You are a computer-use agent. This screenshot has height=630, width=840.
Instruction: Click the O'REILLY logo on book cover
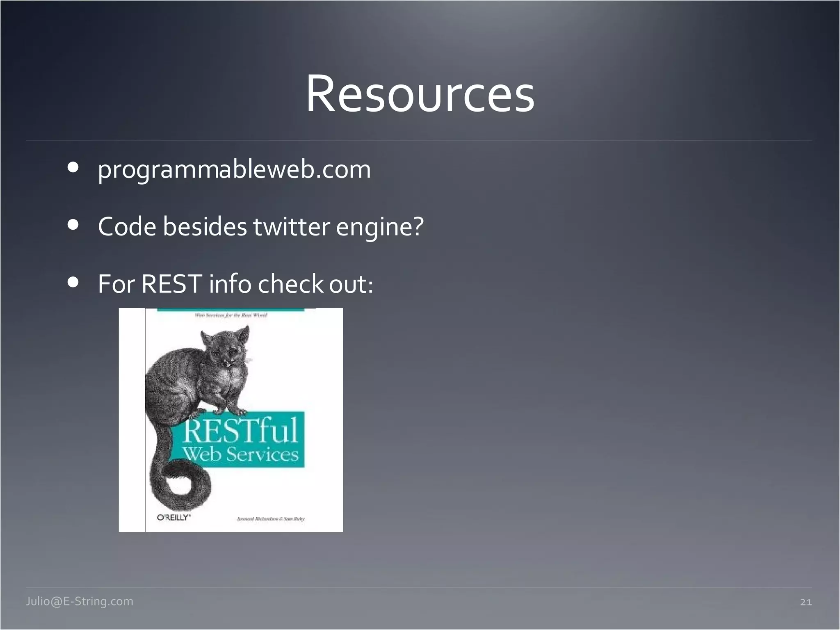tap(174, 517)
